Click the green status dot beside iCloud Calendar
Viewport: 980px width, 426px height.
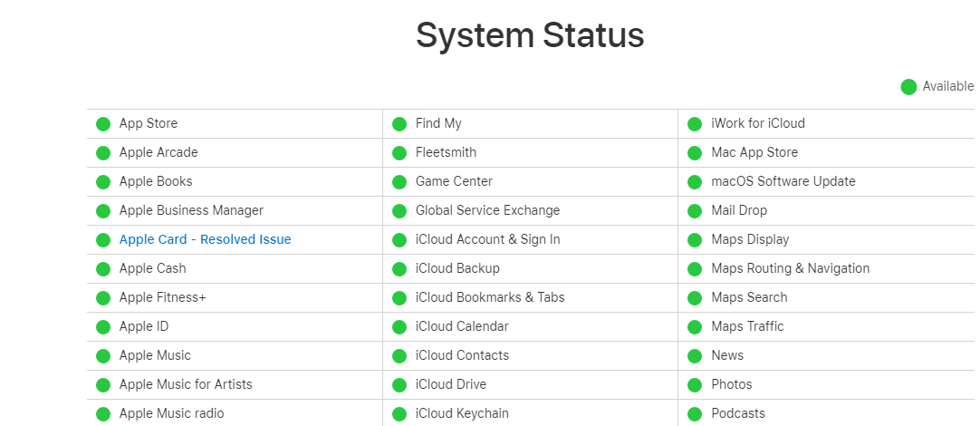(x=399, y=326)
